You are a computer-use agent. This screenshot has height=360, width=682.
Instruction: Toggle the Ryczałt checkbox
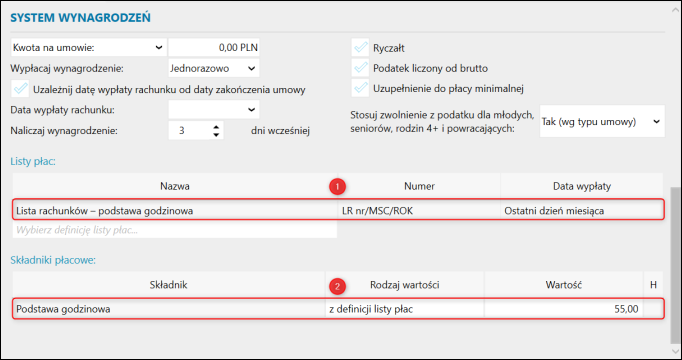point(360,48)
